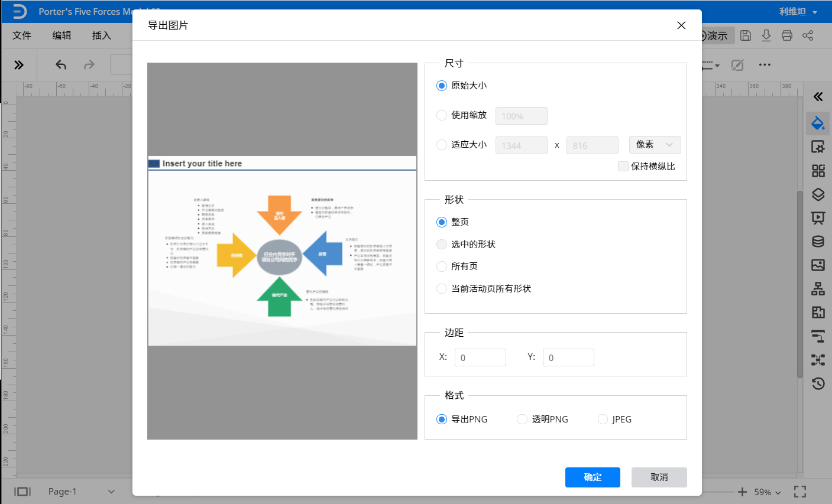Open the org chart panel icon
Image resolution: width=832 pixels, height=504 pixels.
click(x=818, y=289)
